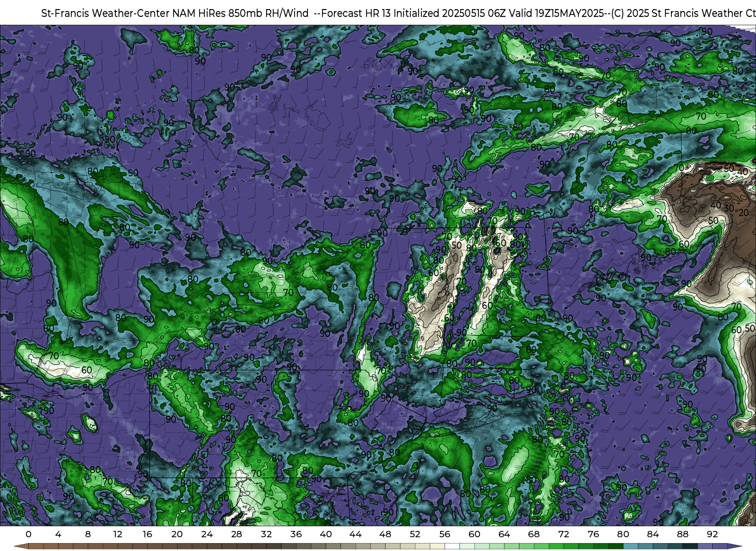Click the colorbar tick label "80"
This screenshot has height=551, width=756.
pos(623,534)
